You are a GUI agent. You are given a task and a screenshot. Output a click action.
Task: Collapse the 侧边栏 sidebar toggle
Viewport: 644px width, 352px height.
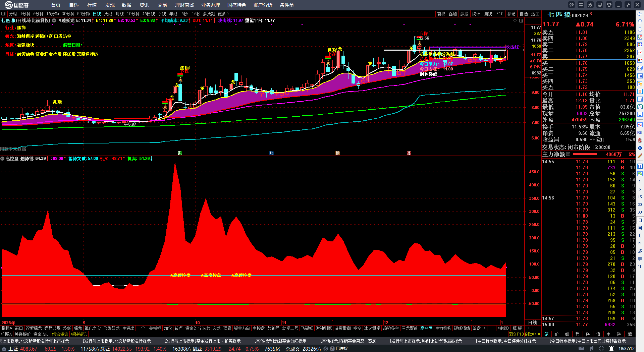[533, 334]
